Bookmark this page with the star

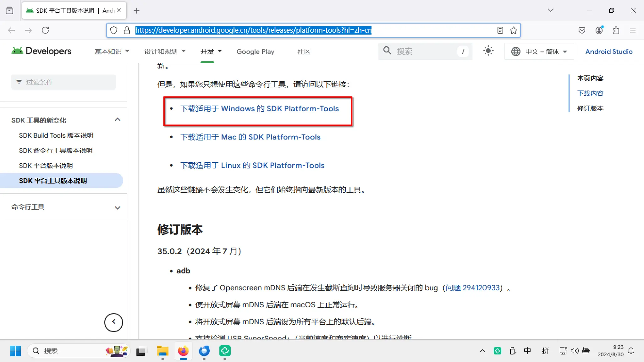coord(514,30)
